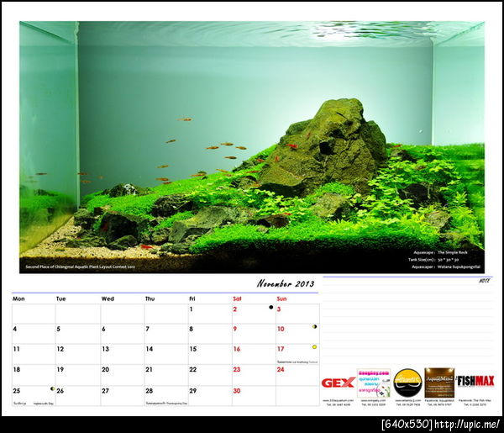Screen dimensions: 504x433
Task: Click the new moon icon on day 2
Action: pos(271,307)
